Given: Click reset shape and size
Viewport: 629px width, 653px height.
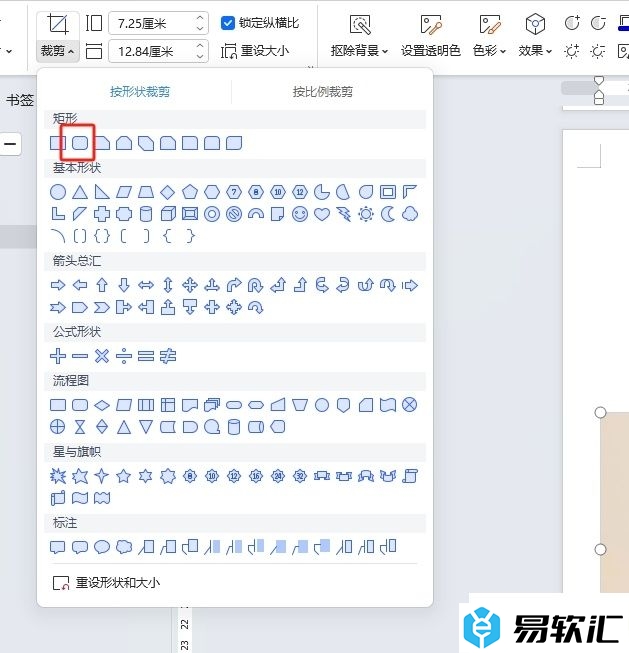Looking at the screenshot, I should [107, 583].
